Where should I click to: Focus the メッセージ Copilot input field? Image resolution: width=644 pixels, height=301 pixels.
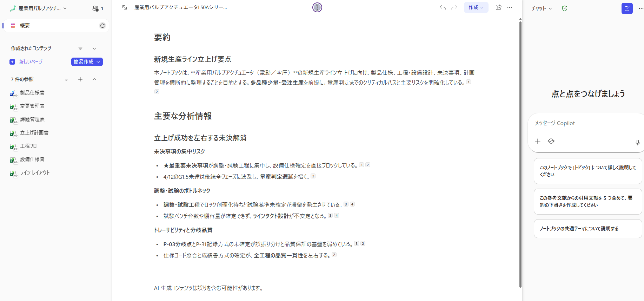[586, 123]
